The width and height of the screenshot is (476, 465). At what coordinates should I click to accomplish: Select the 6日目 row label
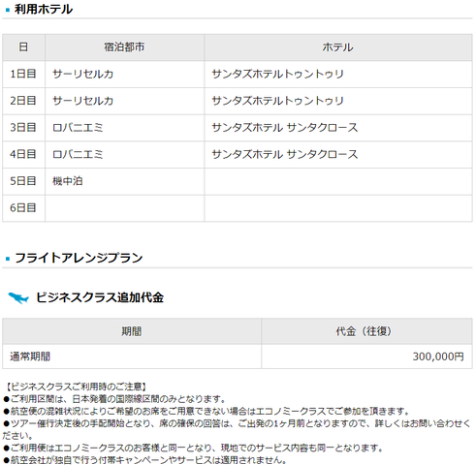coord(23,208)
